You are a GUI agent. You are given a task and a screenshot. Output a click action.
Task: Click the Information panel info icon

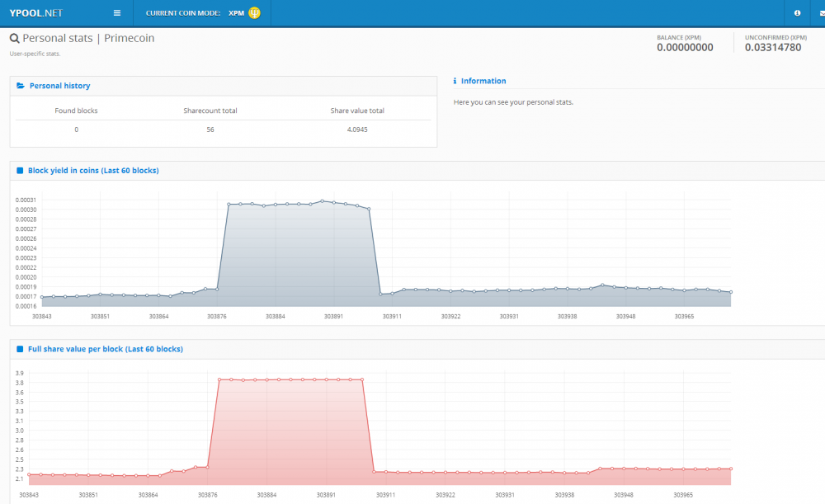[x=455, y=81]
